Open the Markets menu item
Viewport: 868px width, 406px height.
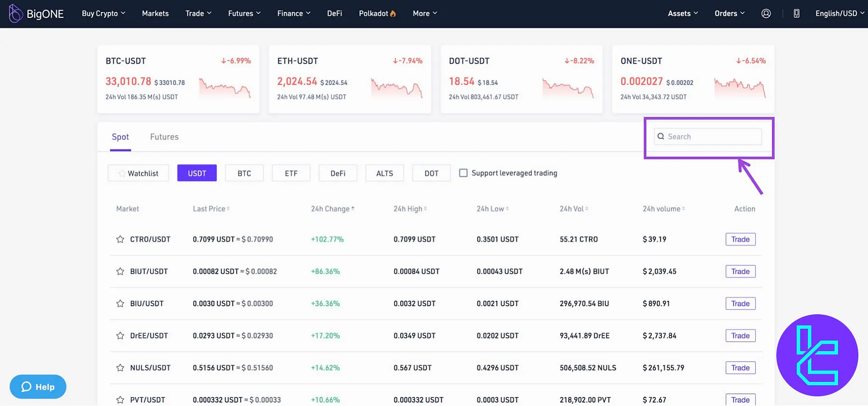click(x=155, y=14)
